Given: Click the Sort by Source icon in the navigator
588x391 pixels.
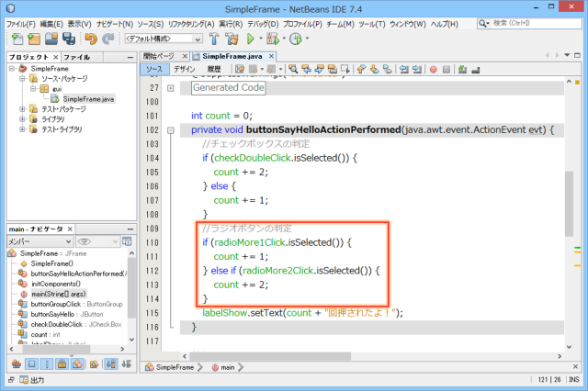Looking at the screenshot, I should (127, 363).
